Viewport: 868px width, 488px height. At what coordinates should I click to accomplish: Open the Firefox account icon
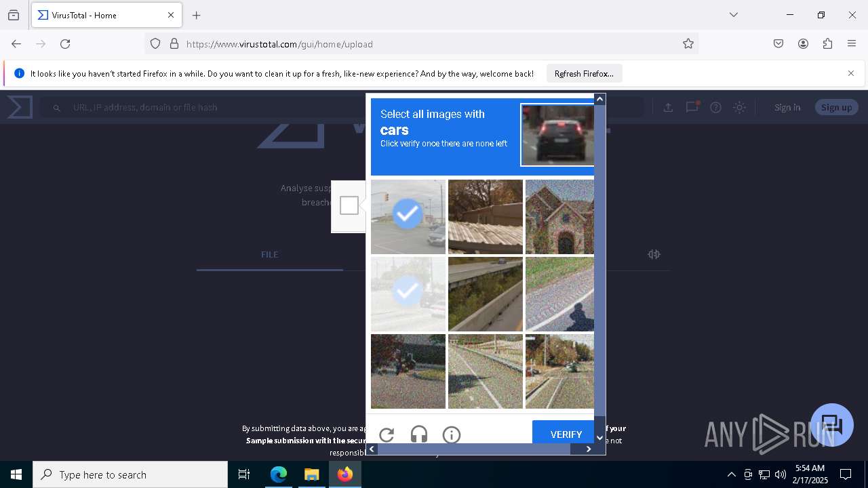click(803, 44)
